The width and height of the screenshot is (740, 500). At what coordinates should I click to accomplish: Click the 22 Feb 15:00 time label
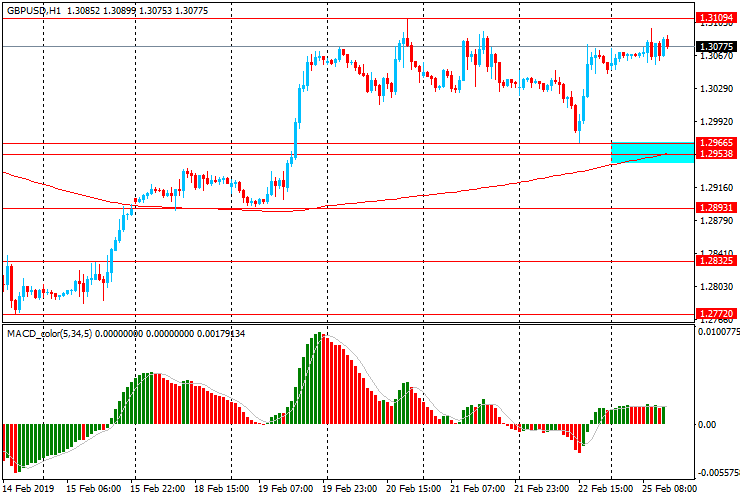(x=605, y=488)
